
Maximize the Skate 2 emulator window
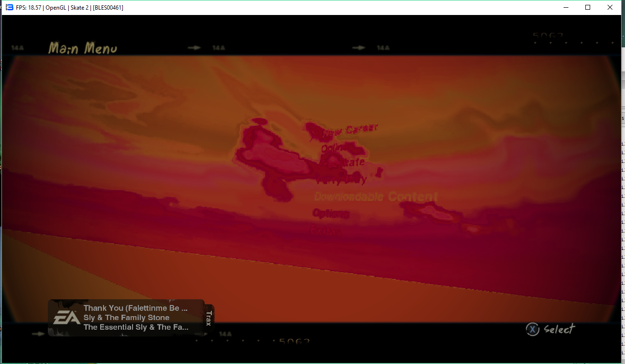588,7
